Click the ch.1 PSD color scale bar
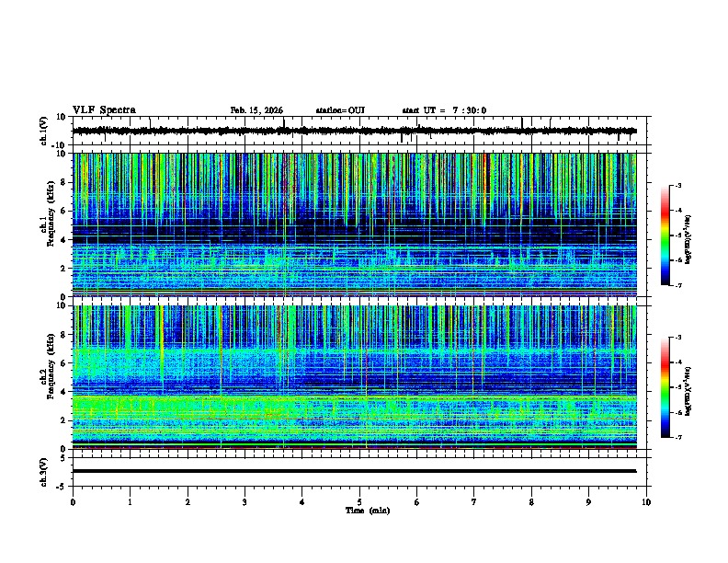The width and height of the screenshot is (728, 563). (x=665, y=236)
